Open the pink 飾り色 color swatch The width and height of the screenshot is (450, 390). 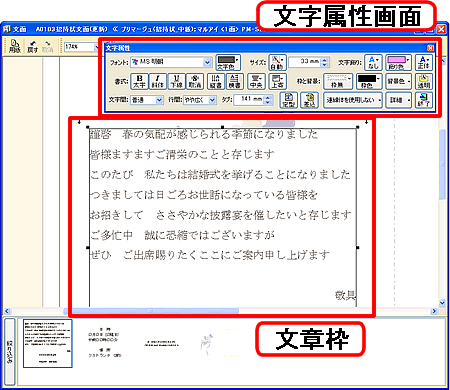point(398,62)
